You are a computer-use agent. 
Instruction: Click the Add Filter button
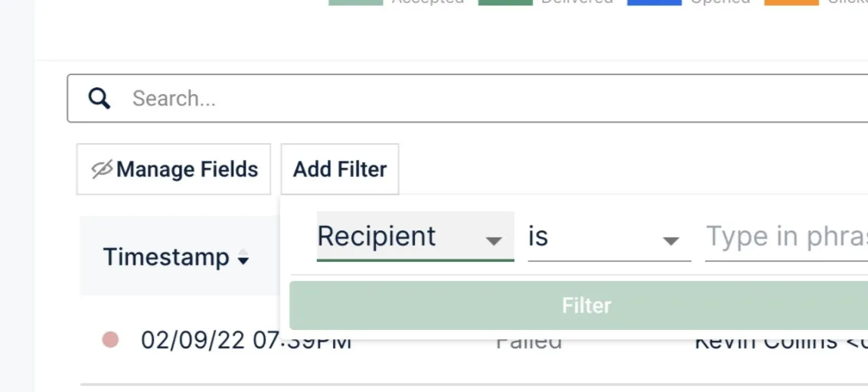tap(340, 169)
